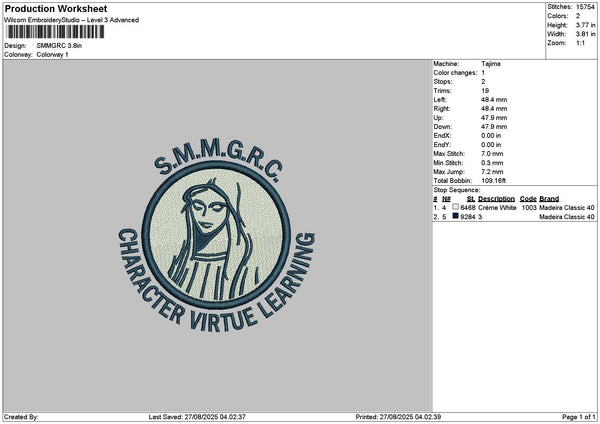Click the Production Worksheet title
This screenshot has height=424, width=600.
[x=56, y=8]
